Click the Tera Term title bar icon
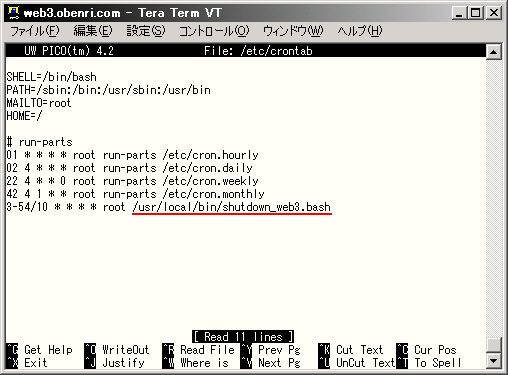This screenshot has height=375, width=508. [x=13, y=13]
